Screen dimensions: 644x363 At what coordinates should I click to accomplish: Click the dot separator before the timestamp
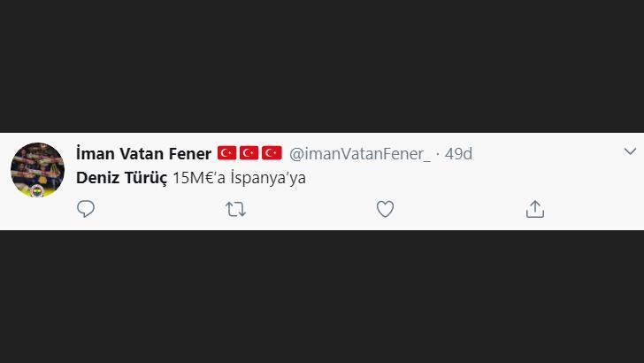pyautogui.click(x=438, y=153)
